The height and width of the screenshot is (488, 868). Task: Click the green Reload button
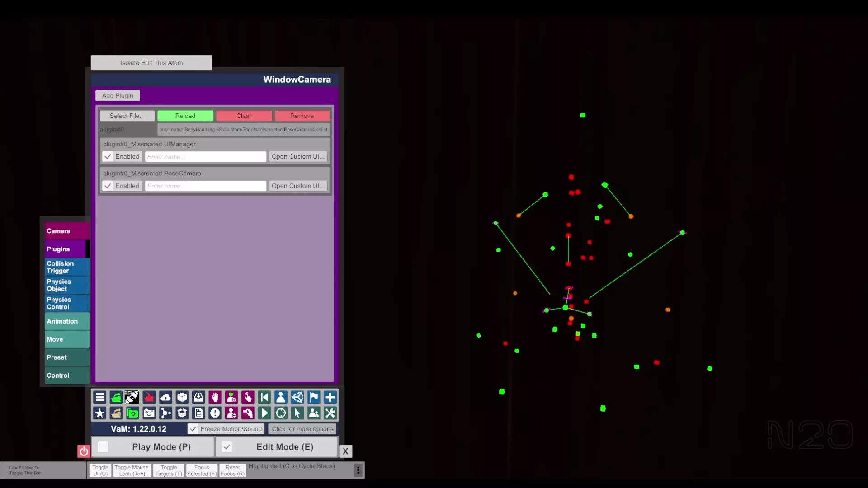pos(185,116)
